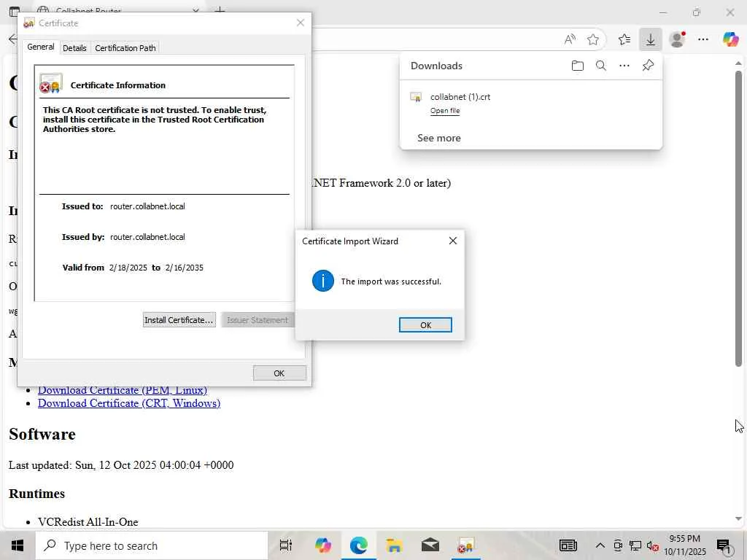Open news and interests widget
The width and height of the screenshot is (747, 560).
pos(568,545)
